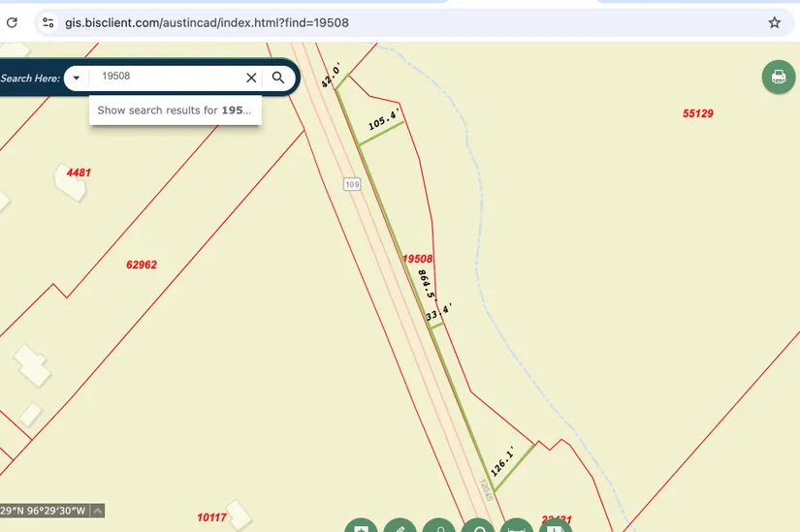Viewport: 800px width, 532px height.
Task: Bookmark this page with the star icon
Action: [774, 22]
